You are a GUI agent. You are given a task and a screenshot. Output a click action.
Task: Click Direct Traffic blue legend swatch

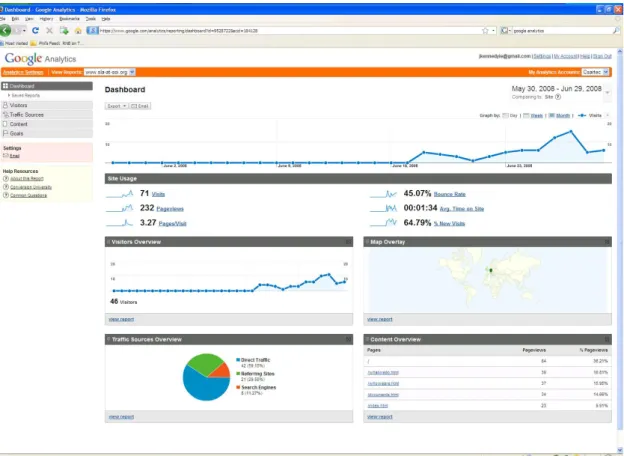pyautogui.click(x=238, y=360)
